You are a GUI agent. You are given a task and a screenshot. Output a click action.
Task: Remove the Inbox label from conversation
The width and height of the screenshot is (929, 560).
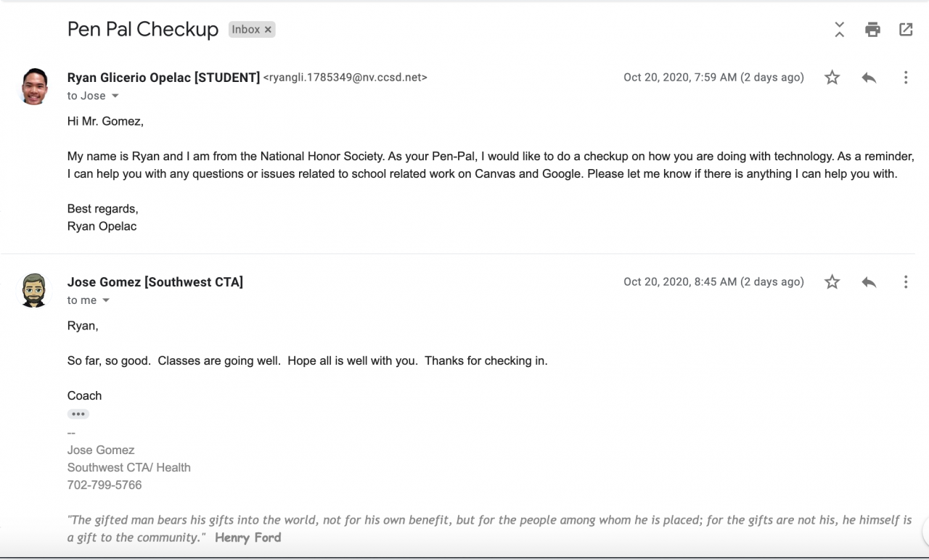[268, 30]
